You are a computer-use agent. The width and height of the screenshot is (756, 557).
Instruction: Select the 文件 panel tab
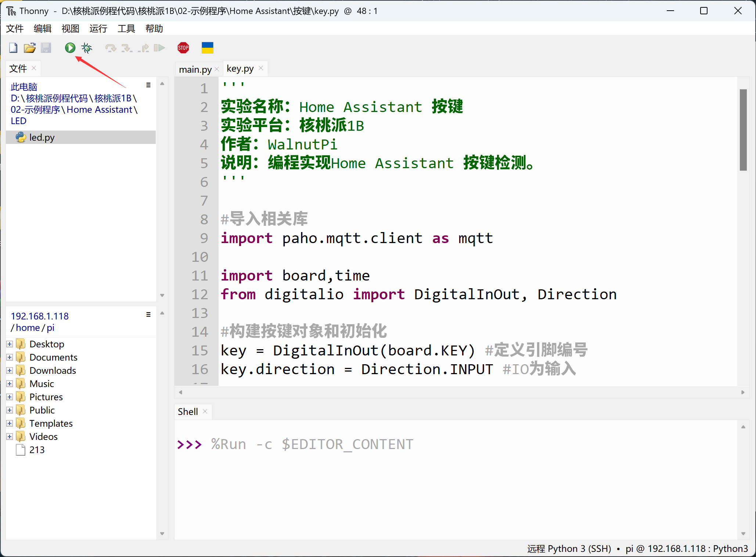(18, 69)
